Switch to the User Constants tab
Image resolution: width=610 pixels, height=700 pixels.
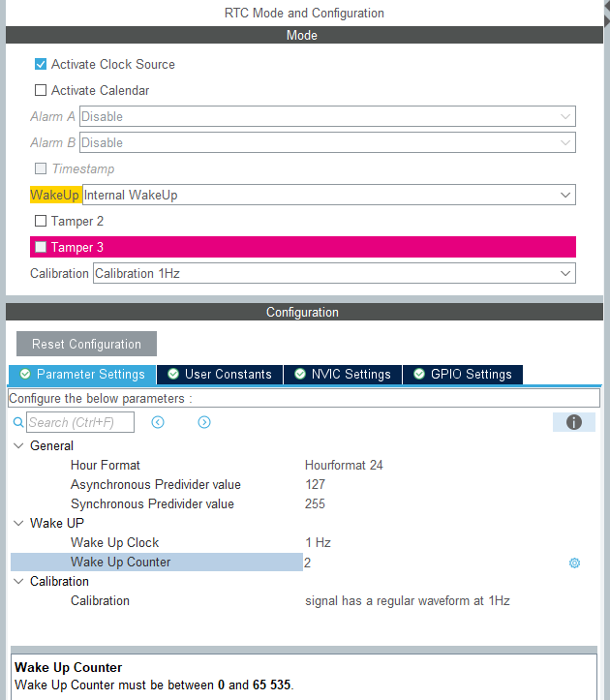pos(219,375)
